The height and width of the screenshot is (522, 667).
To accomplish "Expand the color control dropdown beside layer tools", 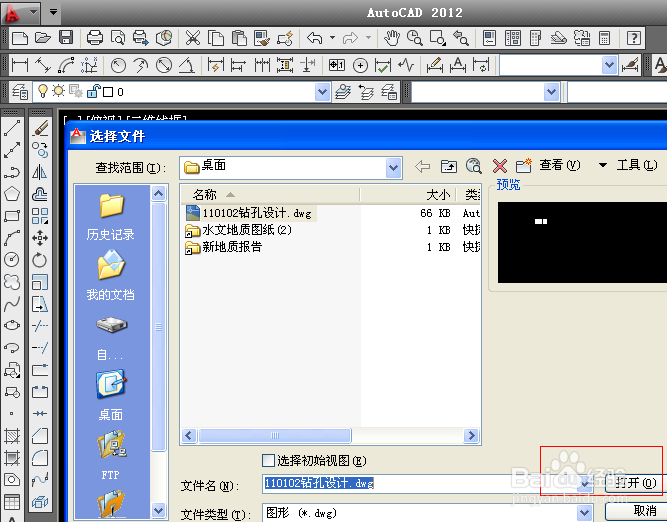I will click(551, 92).
